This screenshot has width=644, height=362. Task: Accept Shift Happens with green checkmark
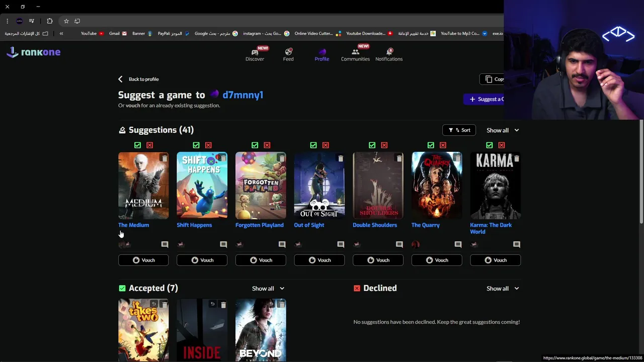pyautogui.click(x=196, y=145)
